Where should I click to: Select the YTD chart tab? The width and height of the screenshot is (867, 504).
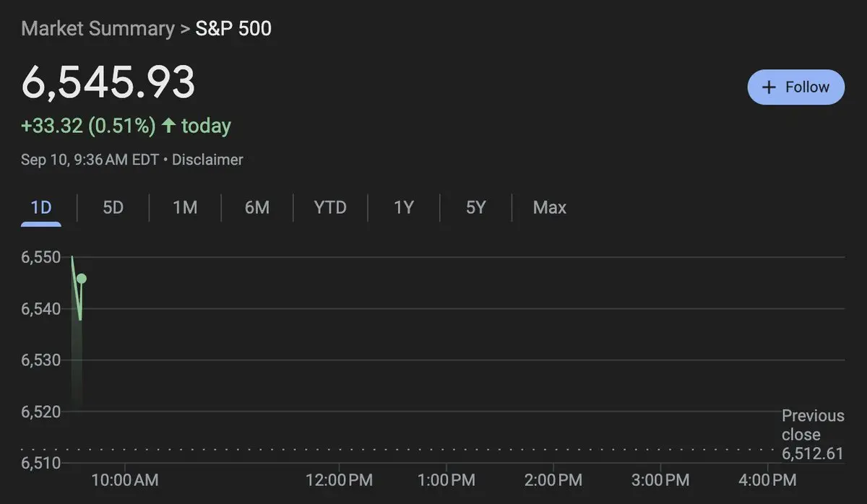pos(330,208)
